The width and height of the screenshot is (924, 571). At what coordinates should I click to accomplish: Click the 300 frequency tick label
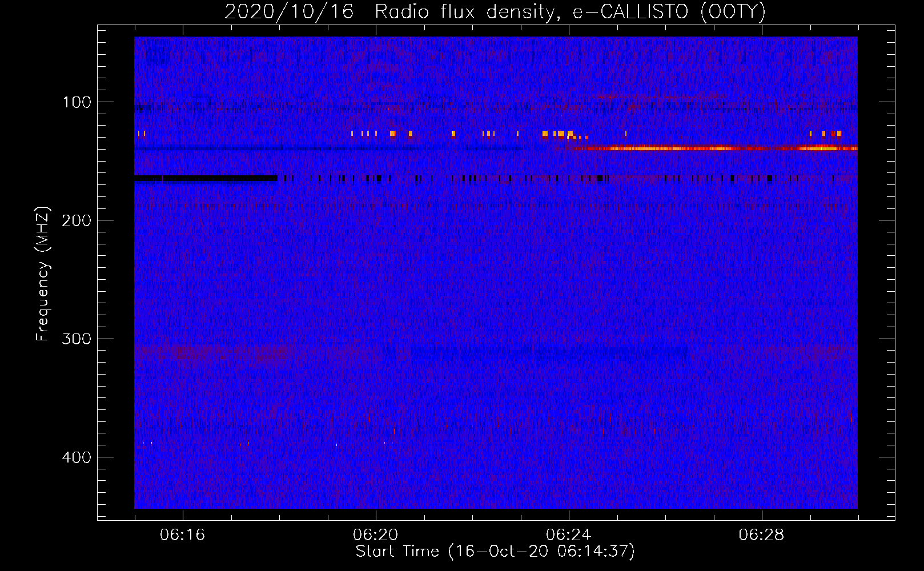[x=77, y=339]
